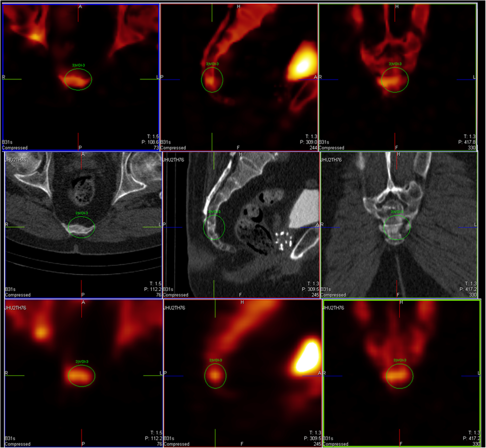486x448 pixels.
Task: Click the 'P: 309.0' position readout
Action: 308,142
